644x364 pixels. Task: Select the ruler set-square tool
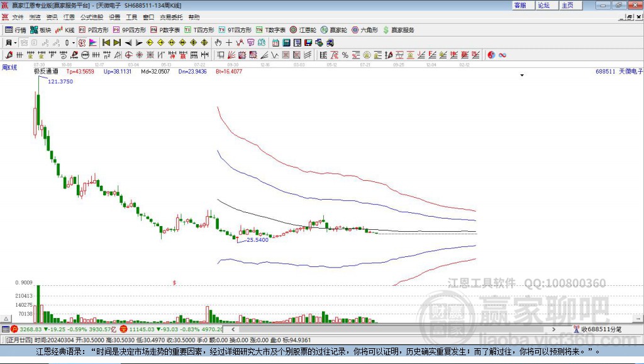[x=118, y=55]
